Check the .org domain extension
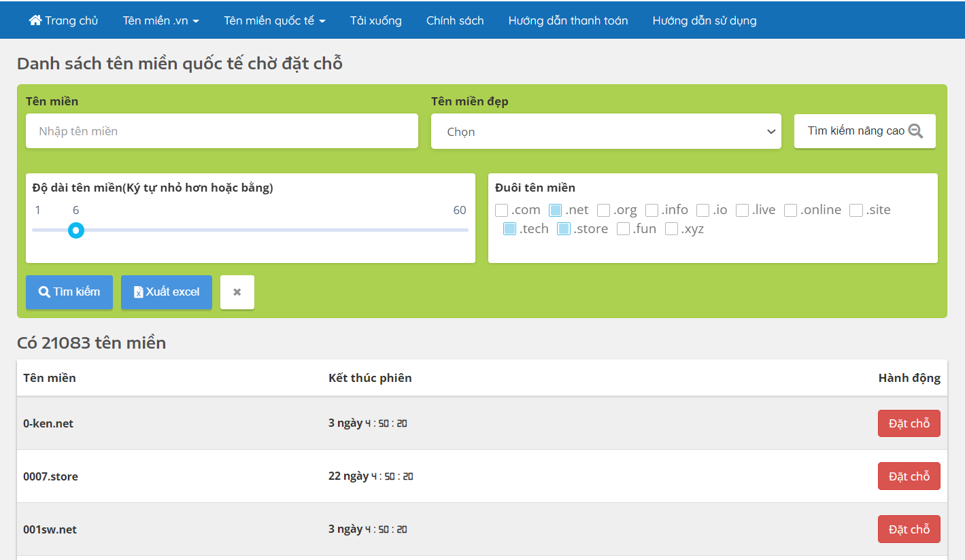The width and height of the screenshot is (965, 560). coord(603,210)
